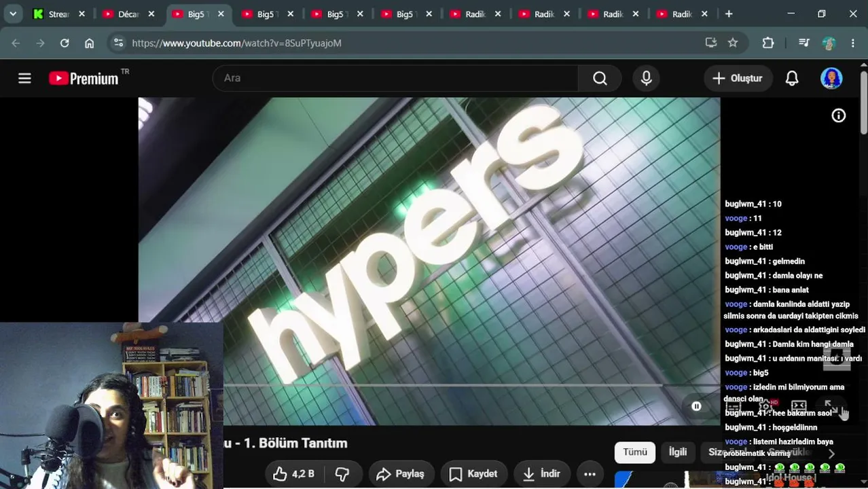The image size is (868, 489).
Task: Click the magnifier search button
Action: [x=600, y=78]
